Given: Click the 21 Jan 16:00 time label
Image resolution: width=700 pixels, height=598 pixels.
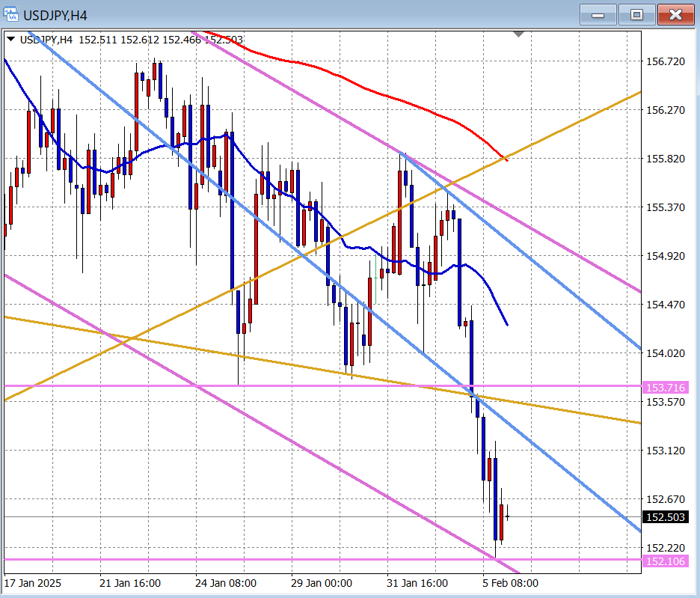Looking at the screenshot, I should (130, 583).
